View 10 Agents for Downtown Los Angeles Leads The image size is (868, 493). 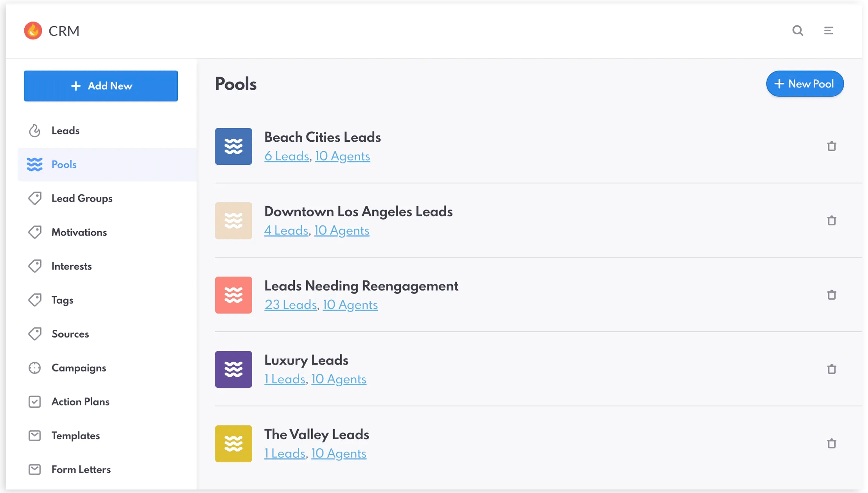(x=342, y=230)
